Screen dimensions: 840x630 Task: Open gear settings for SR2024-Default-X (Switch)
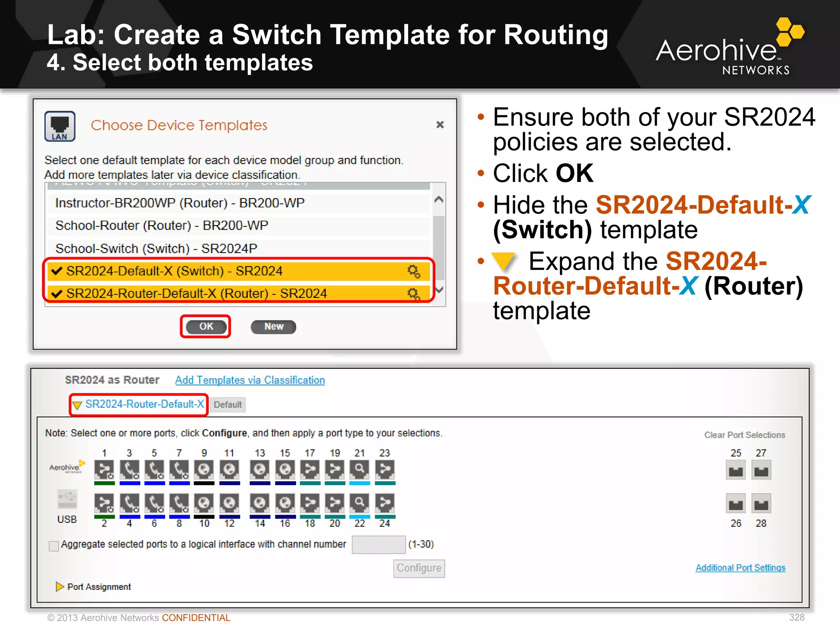coord(413,271)
